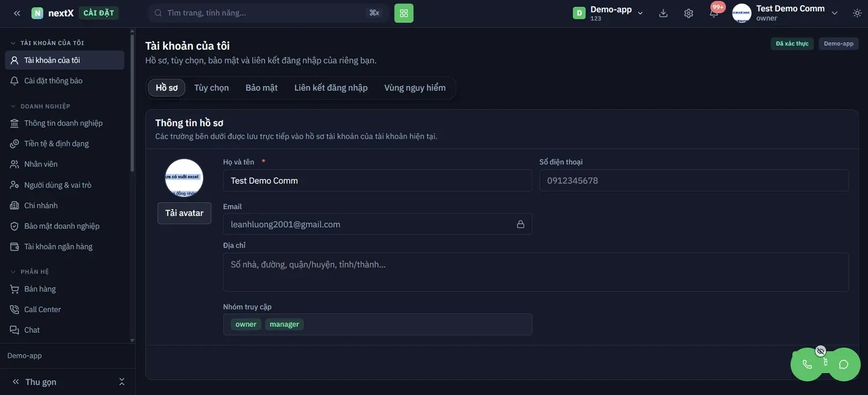Click the Bảo mật doanh nghiệp shield icon

click(14, 226)
